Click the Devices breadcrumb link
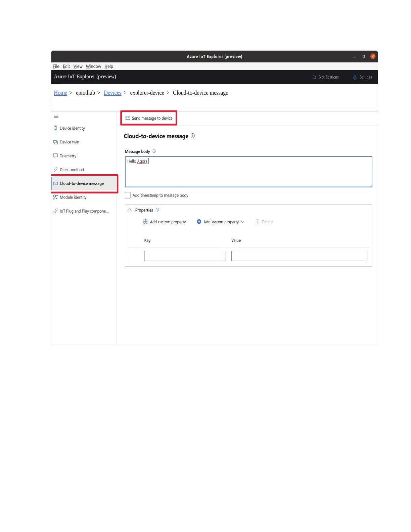Image resolution: width=411 pixels, height=532 pixels. pos(112,93)
